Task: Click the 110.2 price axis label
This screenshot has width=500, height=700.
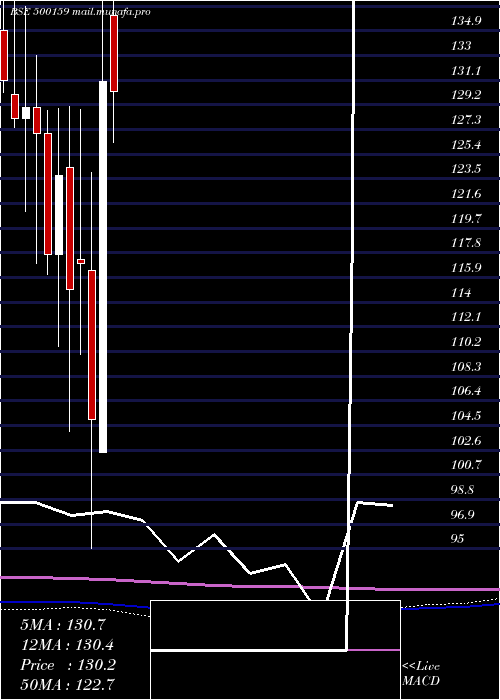Action: coord(466,342)
